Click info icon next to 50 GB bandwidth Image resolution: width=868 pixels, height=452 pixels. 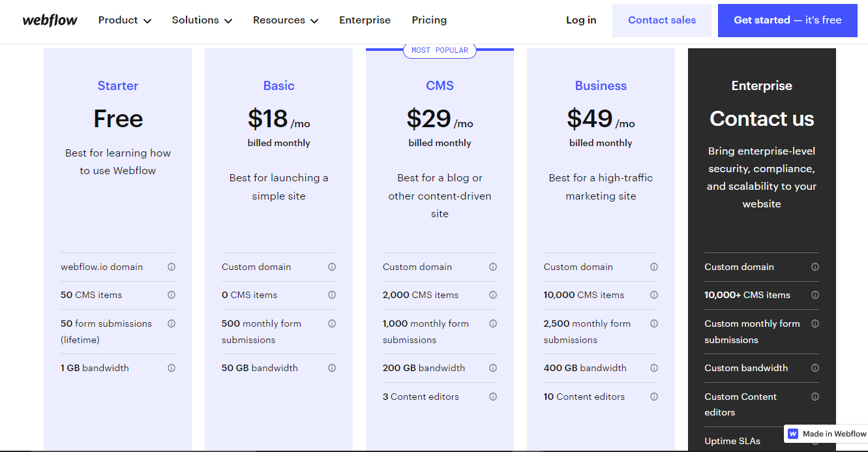coord(332,368)
